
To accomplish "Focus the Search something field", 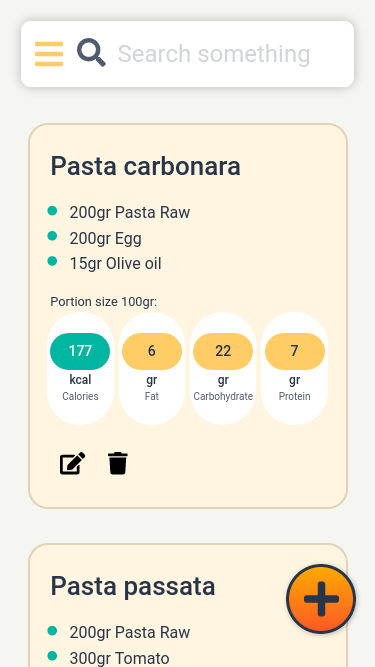I will pyautogui.click(x=230, y=54).
